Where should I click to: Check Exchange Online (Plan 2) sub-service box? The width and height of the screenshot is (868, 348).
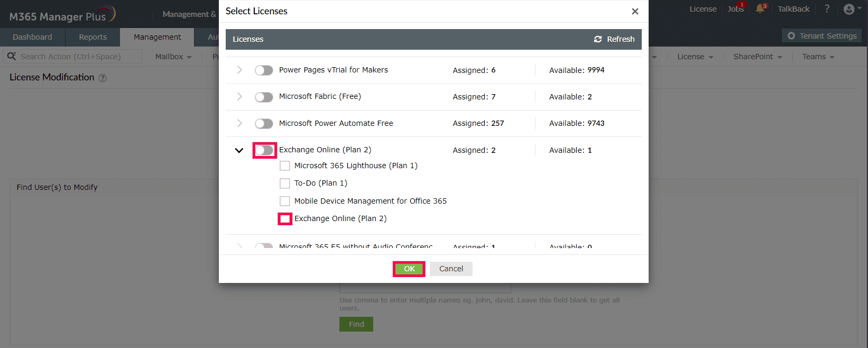click(x=285, y=218)
